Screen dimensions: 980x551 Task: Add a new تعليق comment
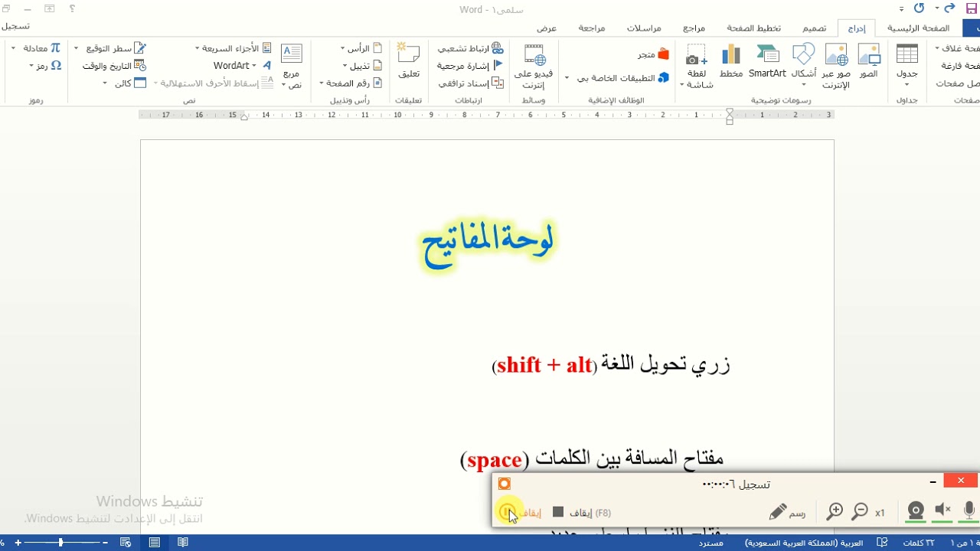[x=409, y=61]
